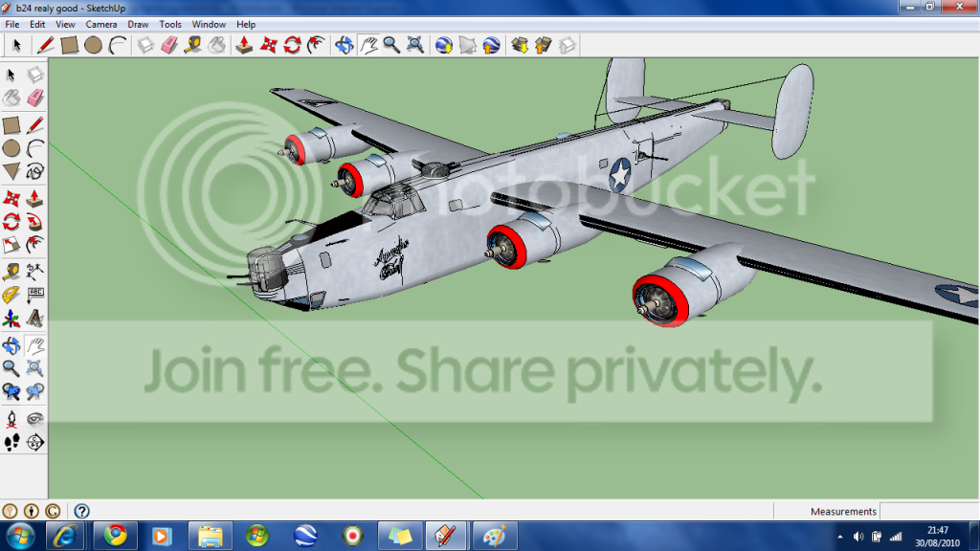This screenshot has width=980, height=551.
Task: Choose the Protractor tool
Action: tap(11, 295)
